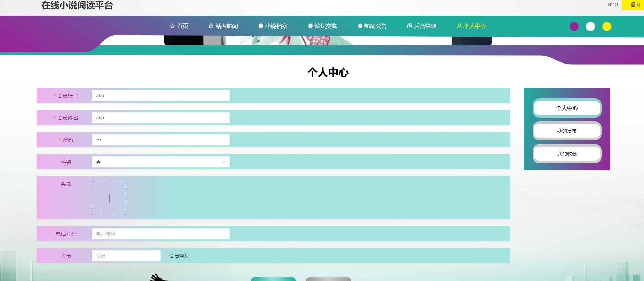Screen dimensions: 644x281
Task: Click the 电话号码 field label
Action: [x=66, y=234]
